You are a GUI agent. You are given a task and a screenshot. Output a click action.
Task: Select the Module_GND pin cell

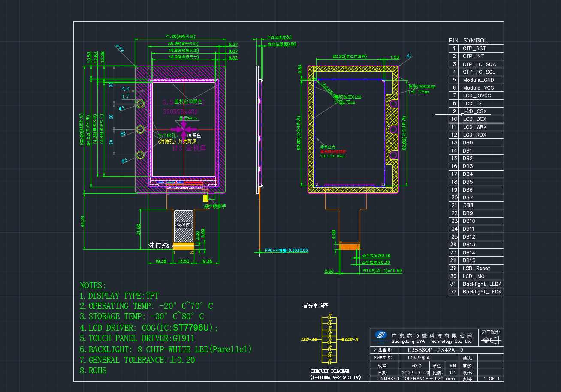click(x=481, y=80)
